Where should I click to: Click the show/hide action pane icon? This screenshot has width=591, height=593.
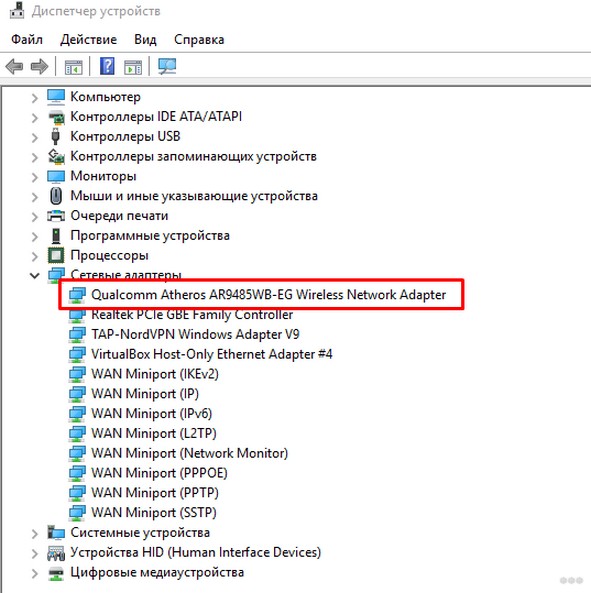[133, 67]
